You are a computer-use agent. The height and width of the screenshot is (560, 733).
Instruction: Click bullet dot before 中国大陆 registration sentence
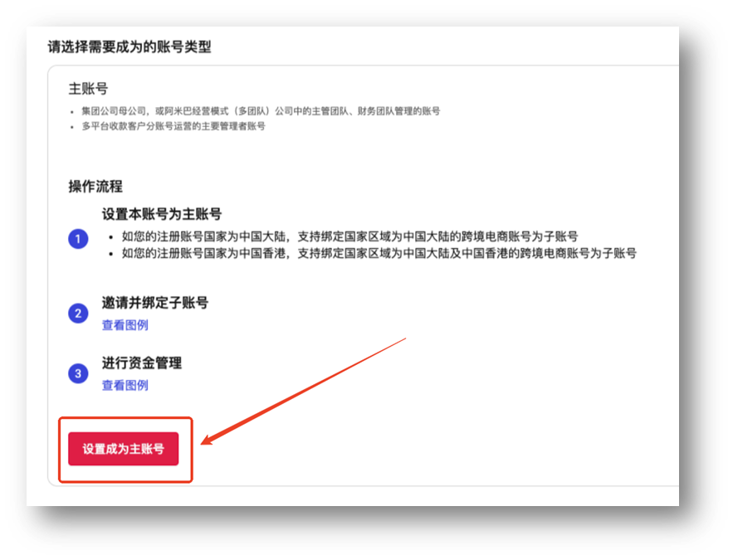pyautogui.click(x=110, y=238)
